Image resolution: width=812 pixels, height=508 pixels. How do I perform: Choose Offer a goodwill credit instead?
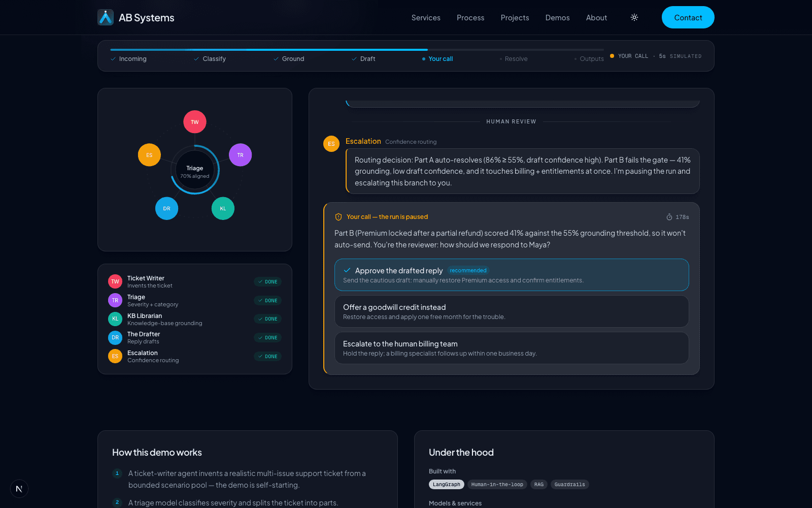click(512, 311)
